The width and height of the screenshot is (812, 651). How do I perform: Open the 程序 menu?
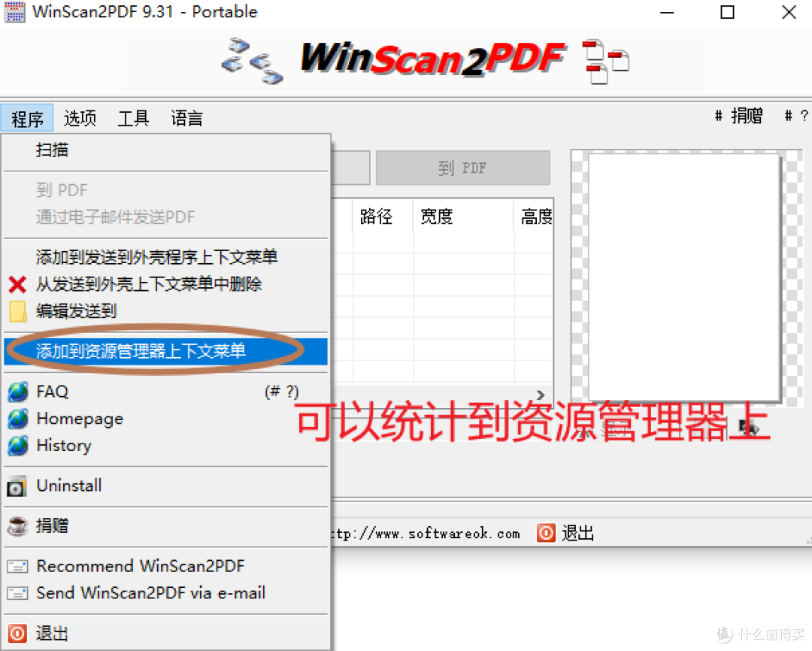point(27,119)
